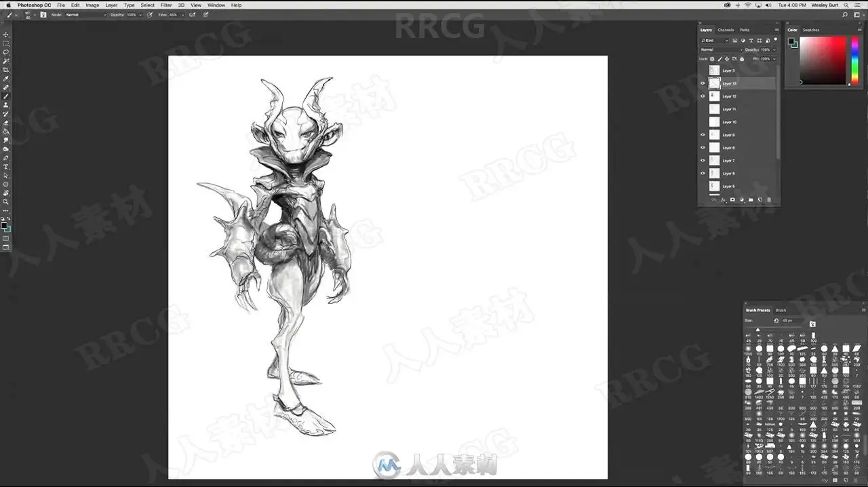The image size is (868, 487).
Task: Hide Layer 13 via its eye icon
Action: pos(703,83)
